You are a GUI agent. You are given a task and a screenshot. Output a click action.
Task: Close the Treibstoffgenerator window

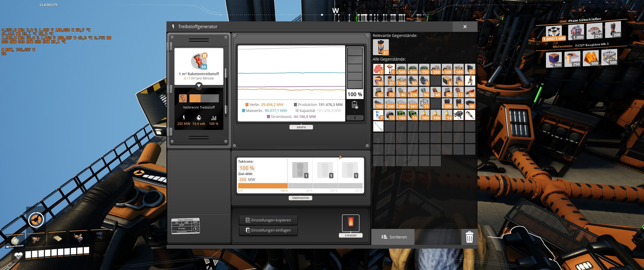465,27
